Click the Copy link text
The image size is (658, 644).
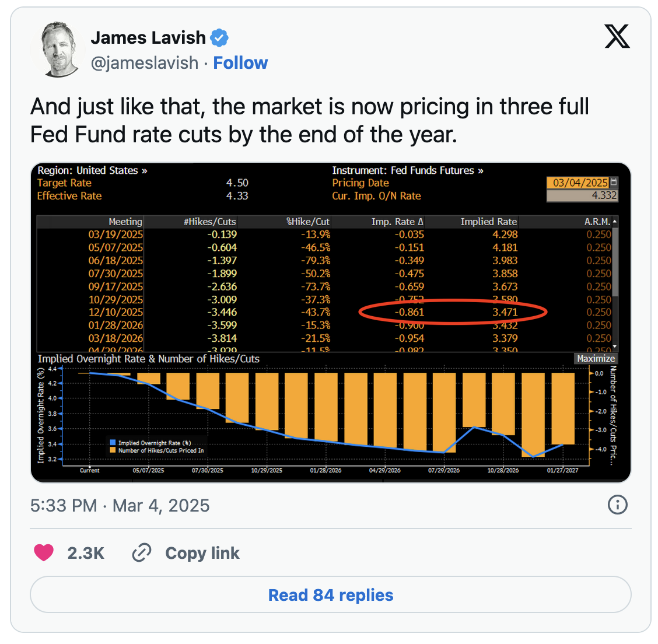(202, 553)
